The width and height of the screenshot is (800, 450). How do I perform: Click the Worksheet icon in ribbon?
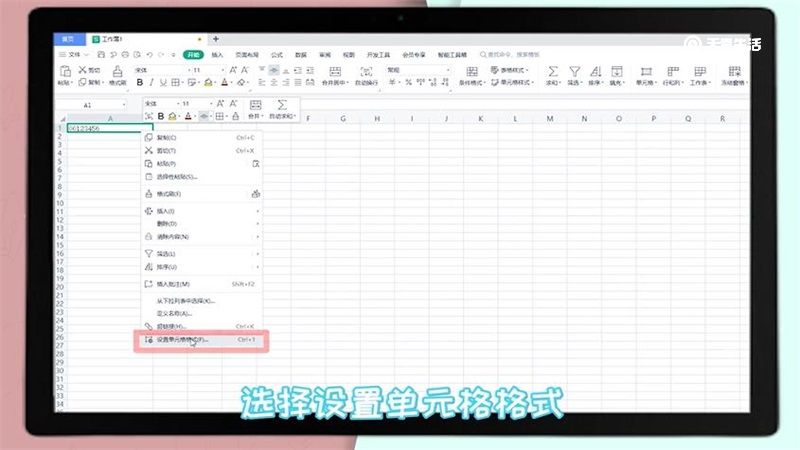[699, 71]
